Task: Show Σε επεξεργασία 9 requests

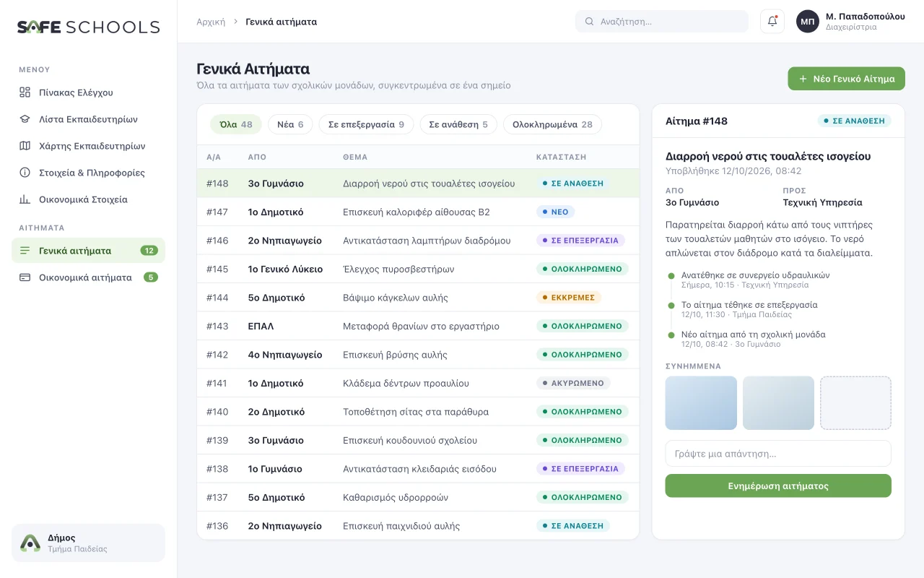Action: tap(366, 124)
